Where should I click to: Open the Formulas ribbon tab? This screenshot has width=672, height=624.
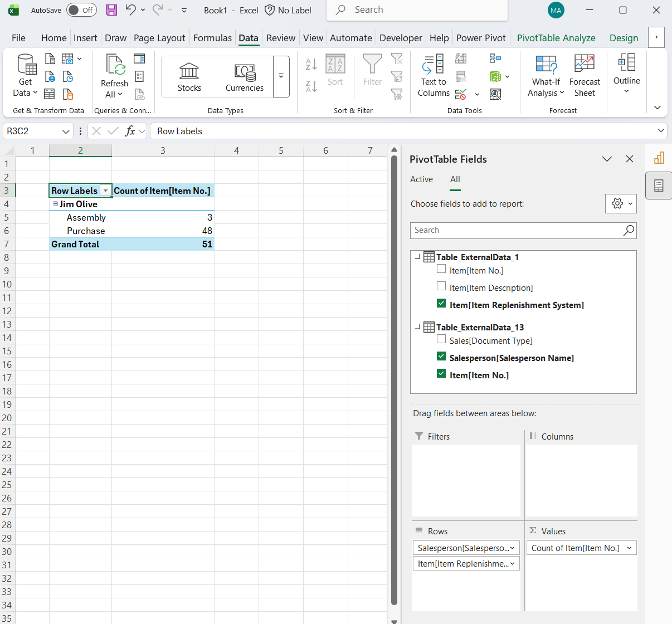click(212, 38)
